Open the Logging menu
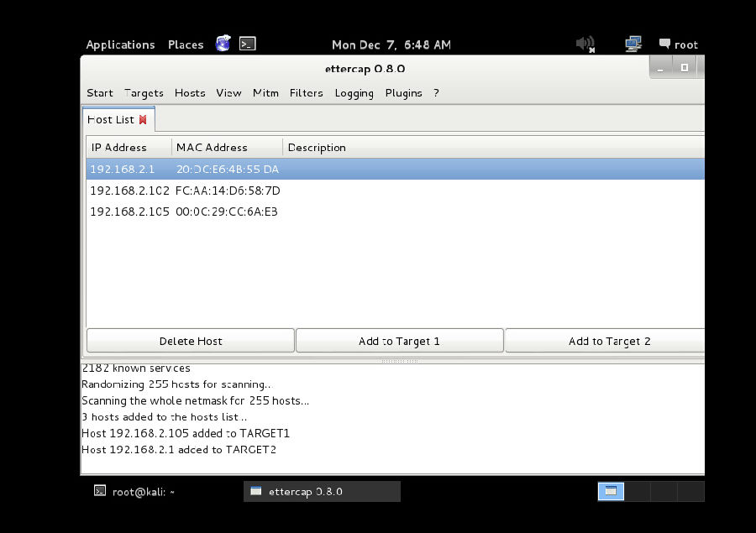 [x=354, y=93]
